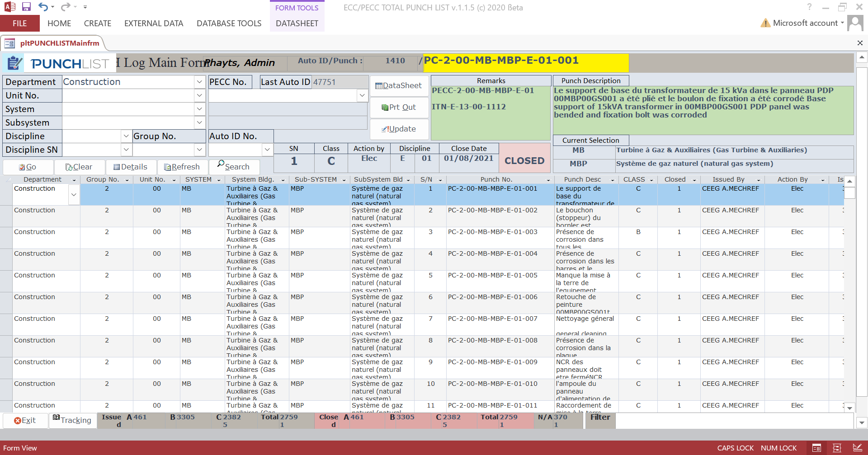Click the datasheet scroll down arrow
868x455 pixels.
click(849, 408)
